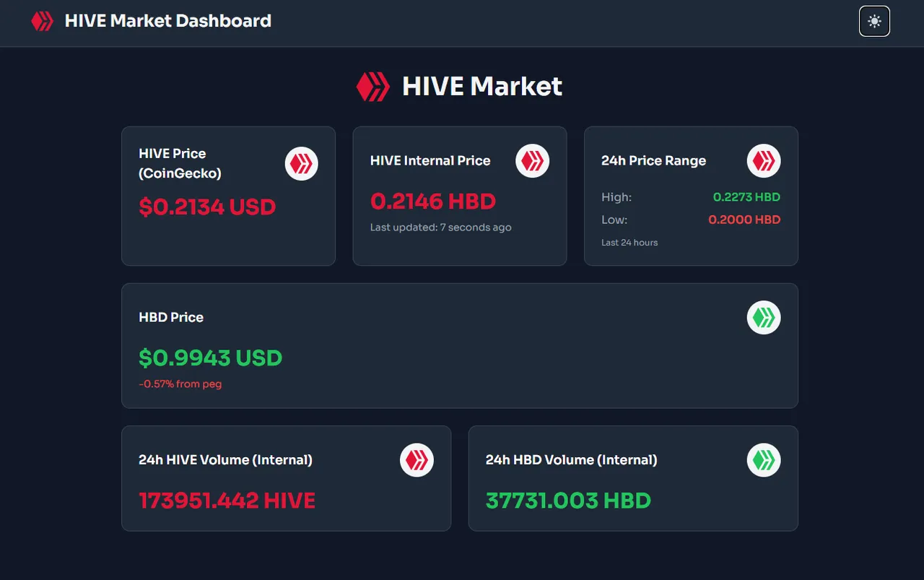Click the HIVE Market Dashboard header title
The width and height of the screenshot is (924, 580).
tap(168, 21)
